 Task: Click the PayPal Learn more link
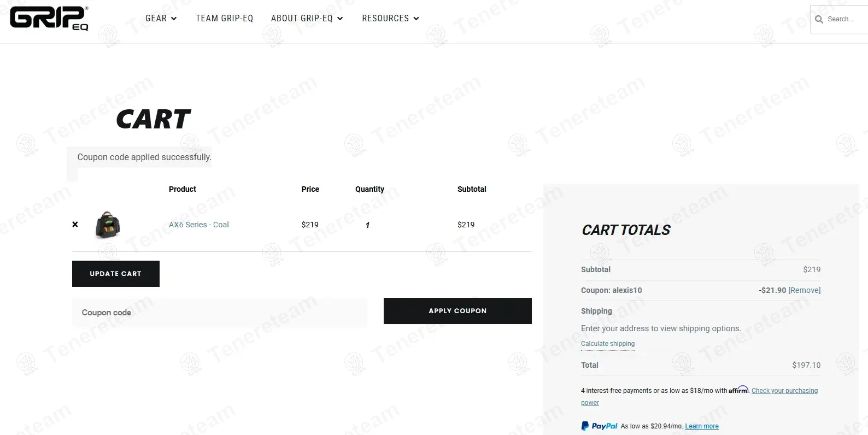(702, 426)
